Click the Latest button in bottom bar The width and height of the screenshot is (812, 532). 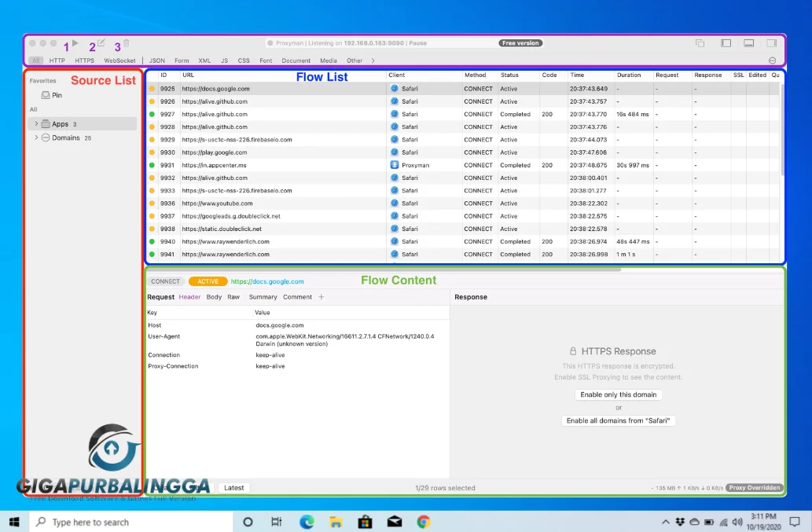pos(233,487)
